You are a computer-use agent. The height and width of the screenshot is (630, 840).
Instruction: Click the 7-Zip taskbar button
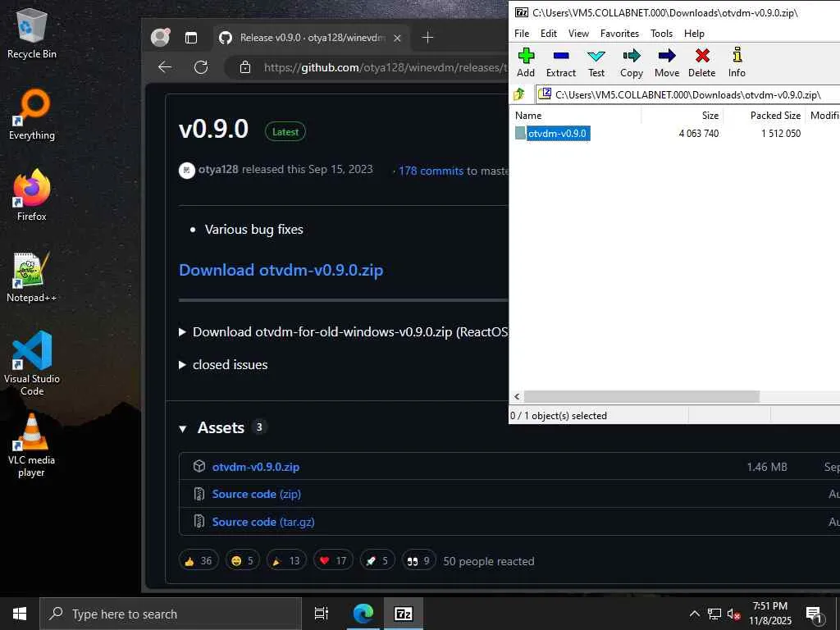tap(404, 614)
